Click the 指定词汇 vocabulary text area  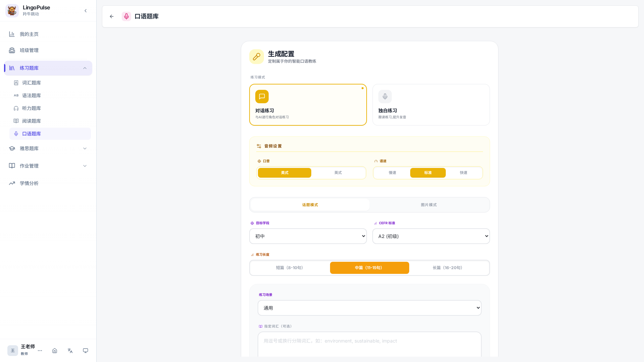(370, 344)
